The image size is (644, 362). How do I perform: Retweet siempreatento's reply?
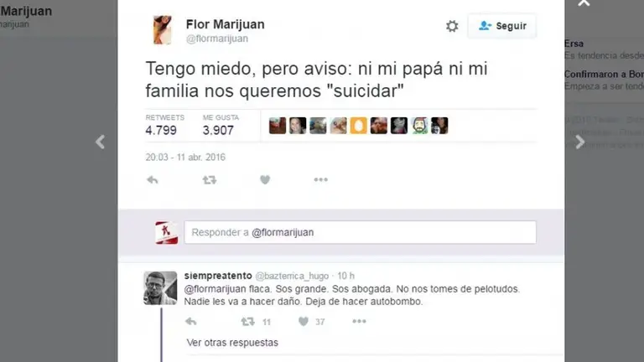247,322
